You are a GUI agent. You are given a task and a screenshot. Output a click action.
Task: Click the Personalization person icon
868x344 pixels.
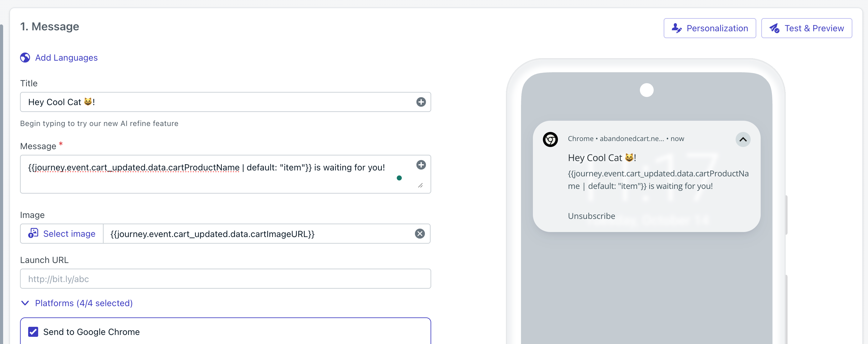tap(676, 28)
